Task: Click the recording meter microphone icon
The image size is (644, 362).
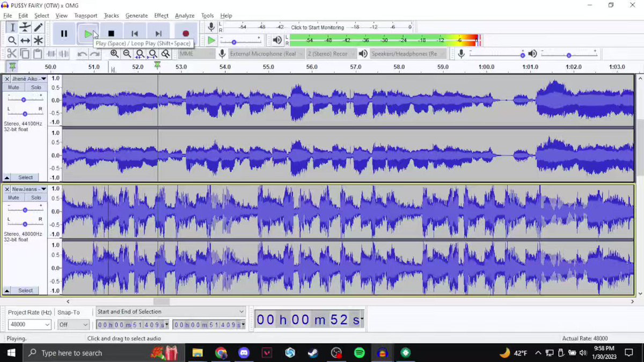Action: click(211, 27)
